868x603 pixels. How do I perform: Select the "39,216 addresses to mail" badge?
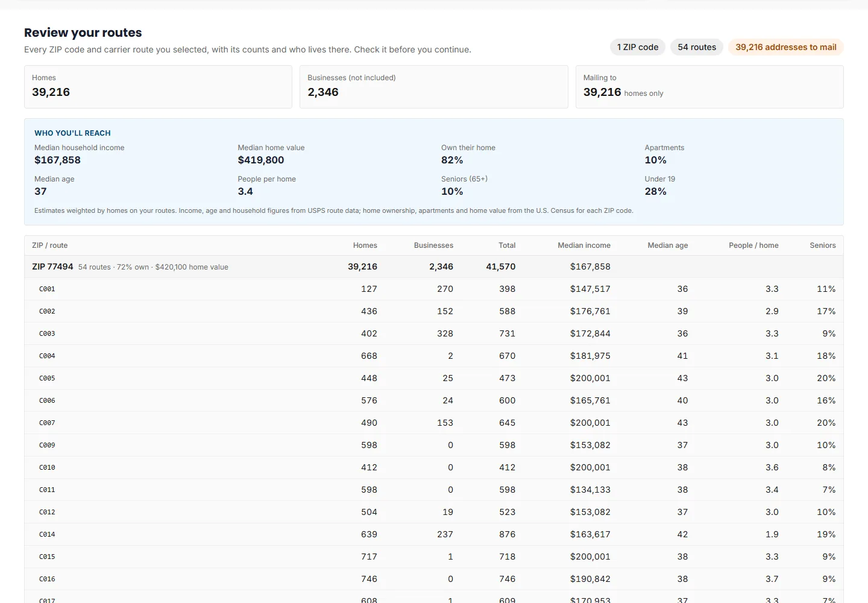(786, 47)
